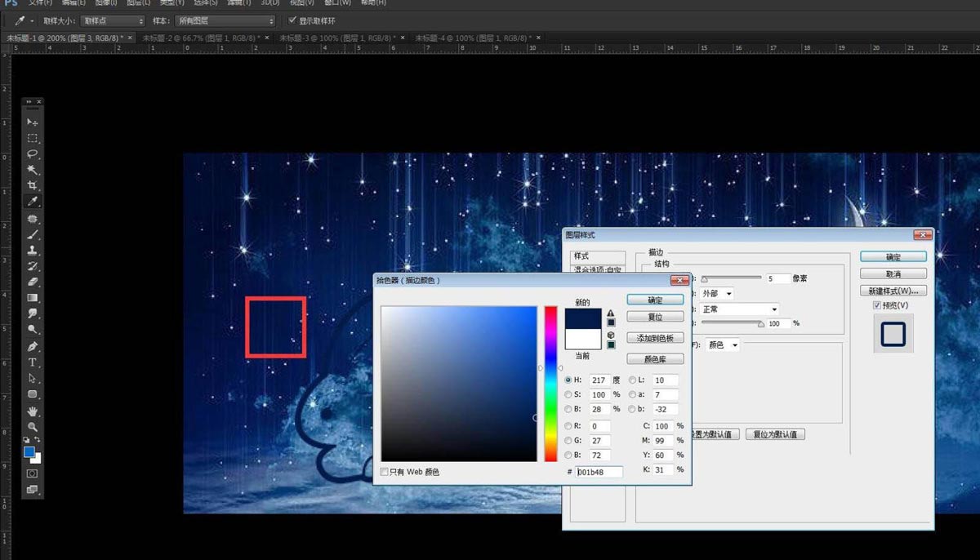This screenshot has height=560, width=980.
Task: Select the Dodge tool
Action: click(33, 330)
